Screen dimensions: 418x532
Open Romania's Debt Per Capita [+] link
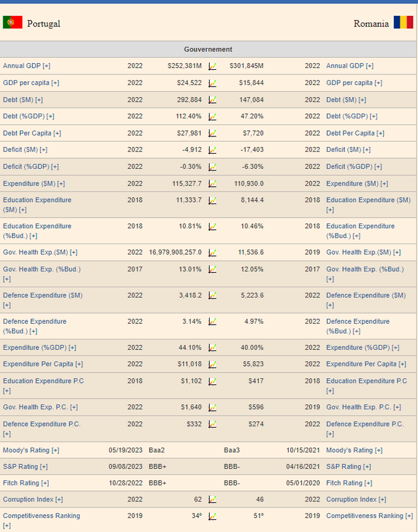point(355,133)
